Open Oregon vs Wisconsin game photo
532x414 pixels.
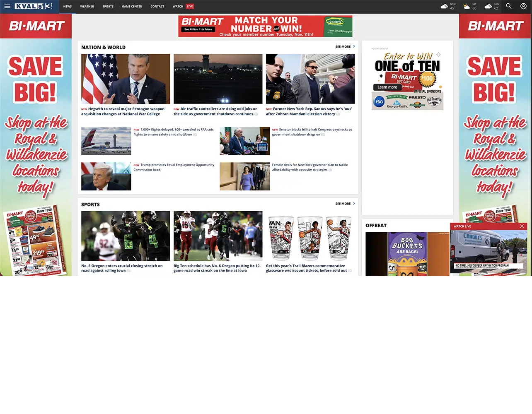point(218,236)
